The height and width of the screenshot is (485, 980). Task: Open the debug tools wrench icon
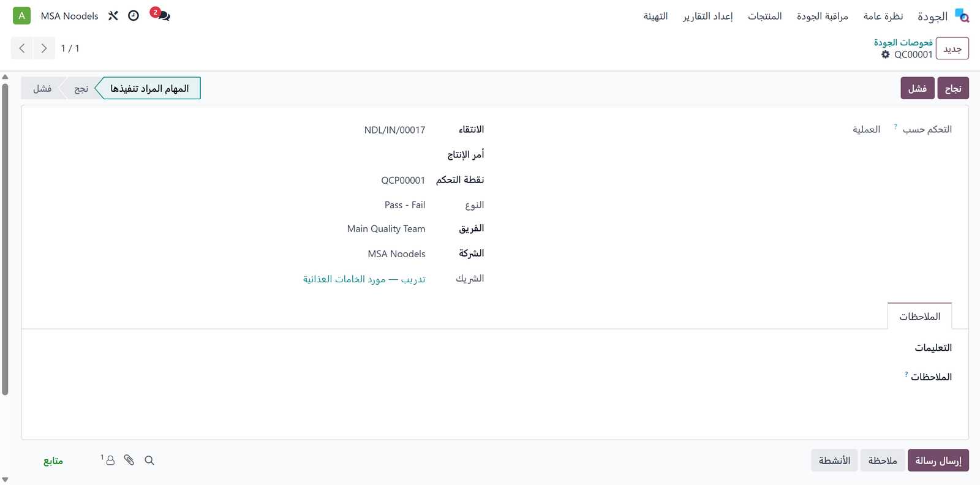pyautogui.click(x=113, y=16)
